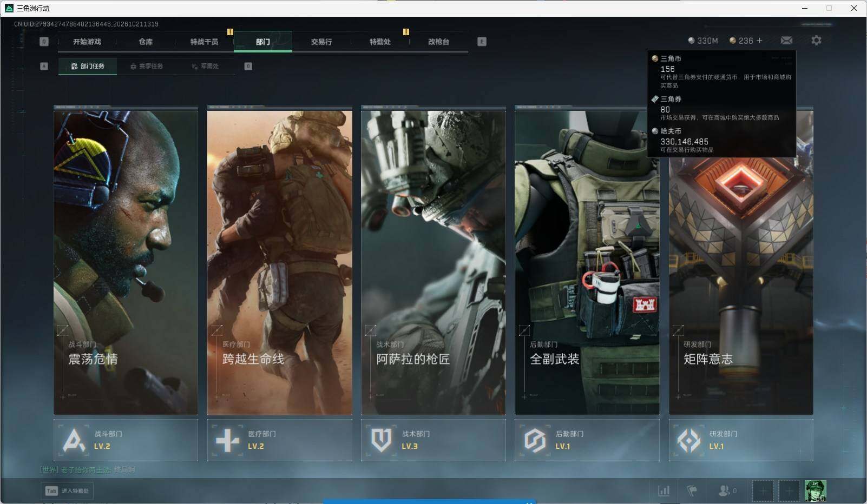Select the 后勤部门 LV.1 hexagon icon

pyautogui.click(x=535, y=440)
